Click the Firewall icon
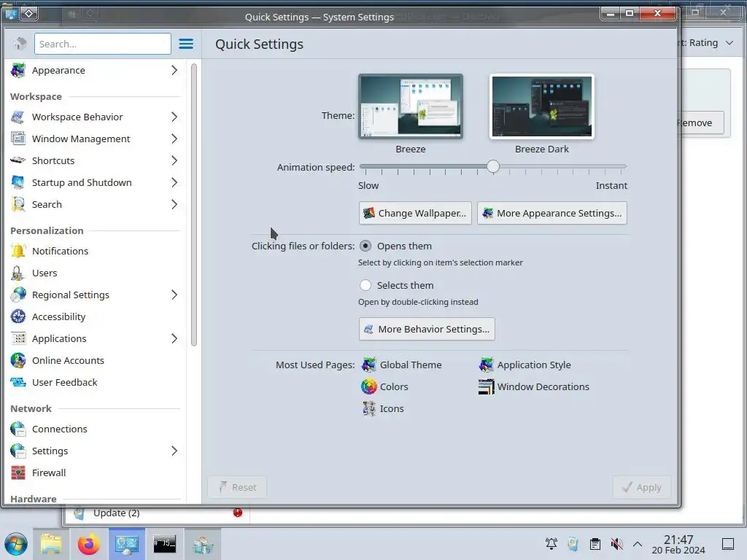The image size is (747, 560). pos(18,472)
